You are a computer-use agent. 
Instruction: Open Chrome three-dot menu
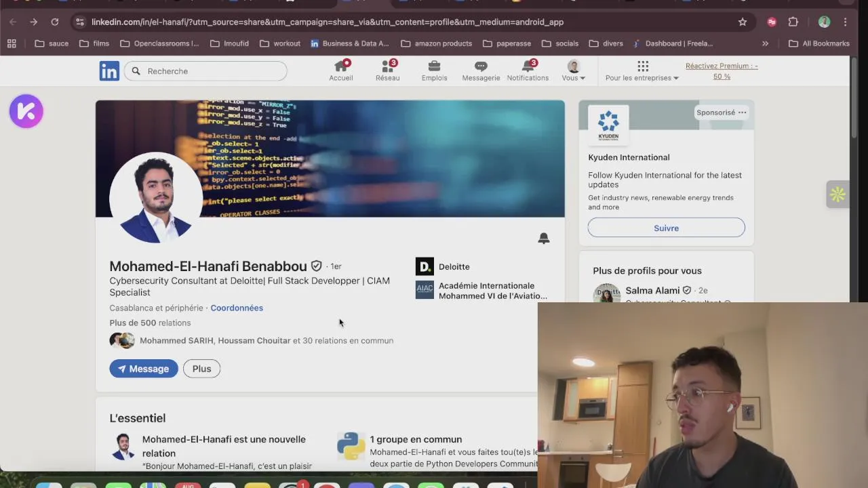click(845, 22)
